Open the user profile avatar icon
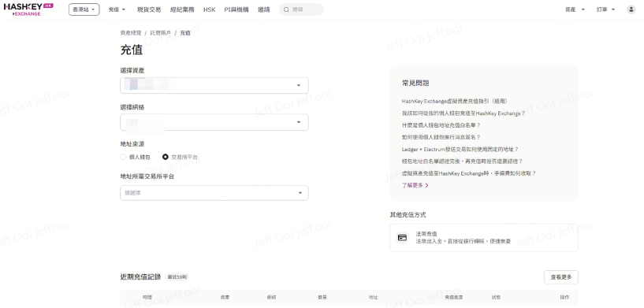The width and height of the screenshot is (644, 308). coord(631,9)
